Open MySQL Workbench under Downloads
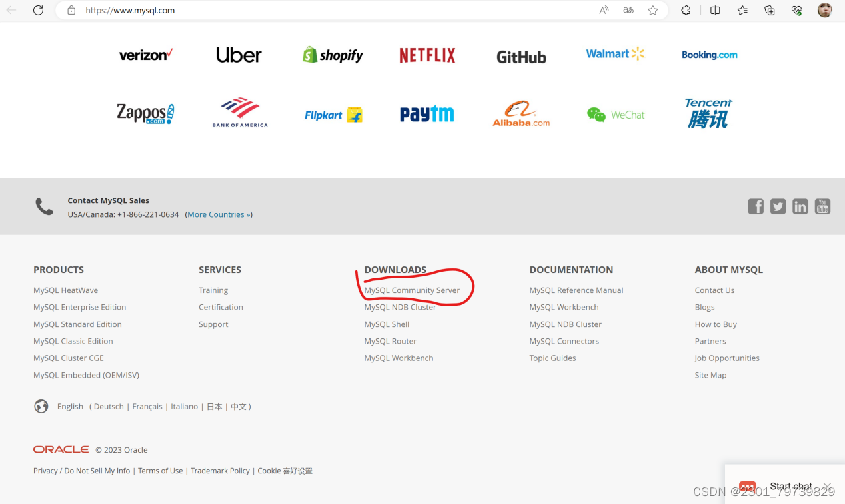This screenshot has width=845, height=504. (x=399, y=358)
